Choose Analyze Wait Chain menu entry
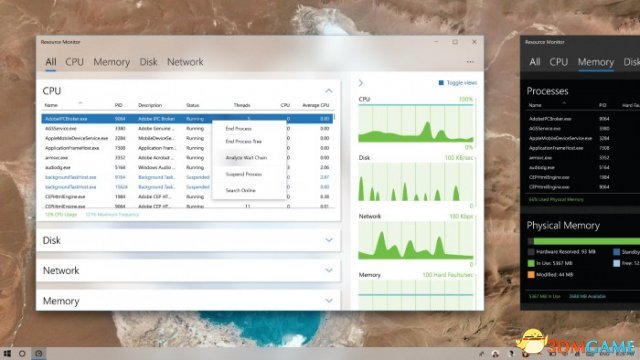Screen dimensions: 640x360 [246, 158]
